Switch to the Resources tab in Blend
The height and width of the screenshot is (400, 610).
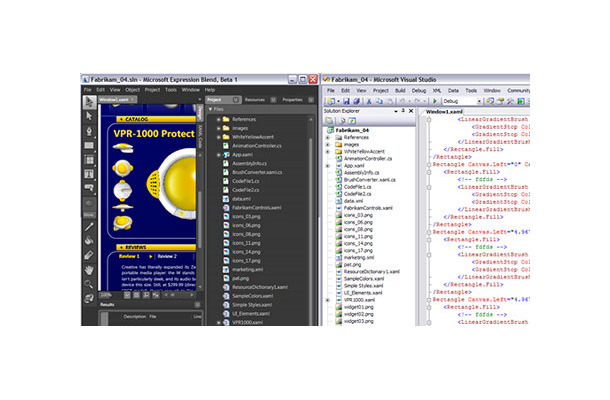point(255,100)
